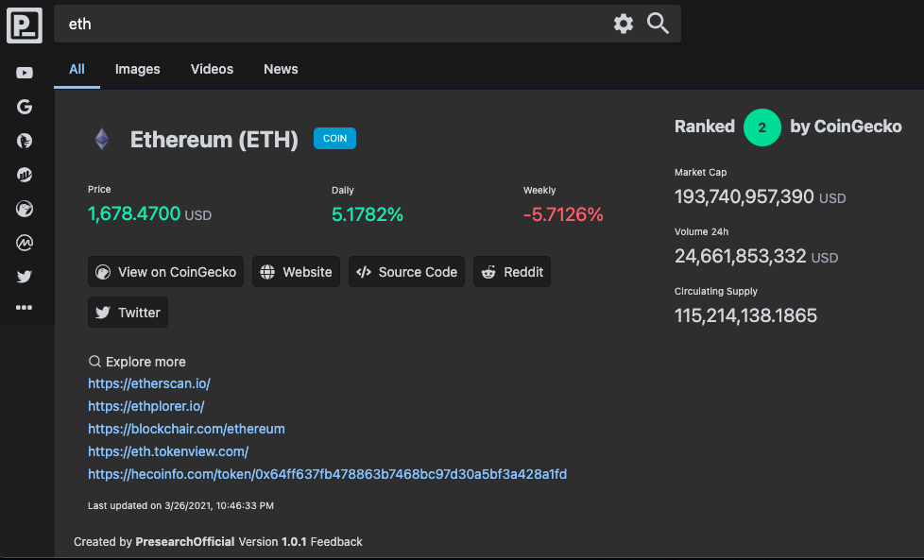Click the Presearch logo icon
The image size is (924, 560).
(25, 25)
